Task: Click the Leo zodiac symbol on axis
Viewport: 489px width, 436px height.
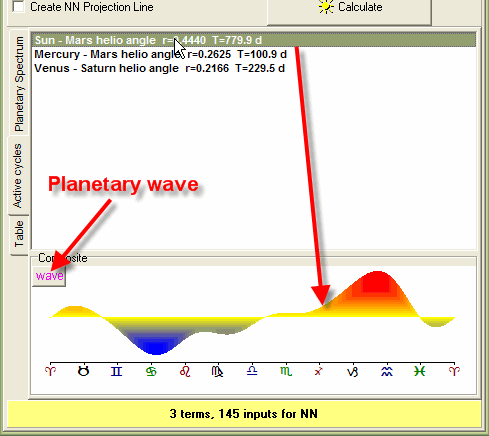Action: coord(185,371)
